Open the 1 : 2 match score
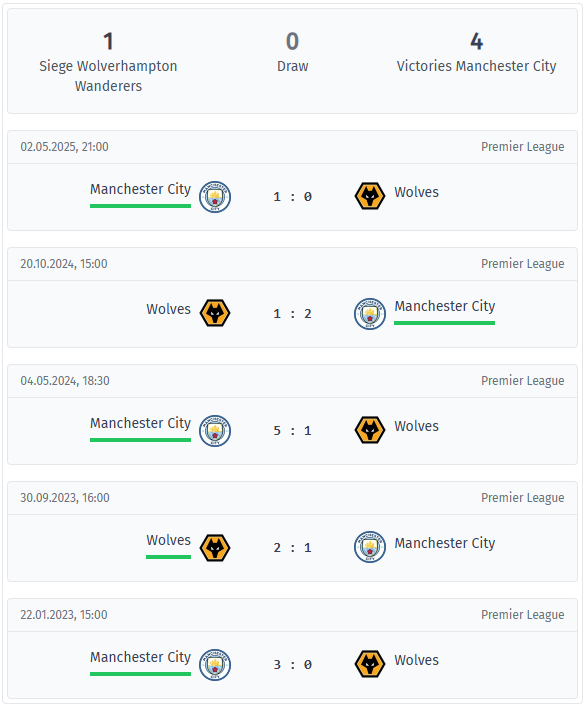The width and height of the screenshot is (584, 705). 292,313
